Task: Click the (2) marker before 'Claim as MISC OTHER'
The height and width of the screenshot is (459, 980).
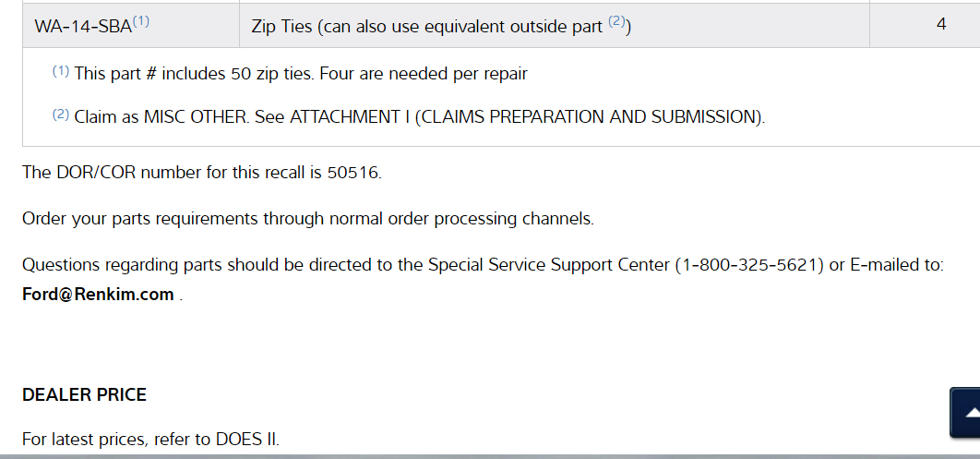Action: tap(61, 115)
